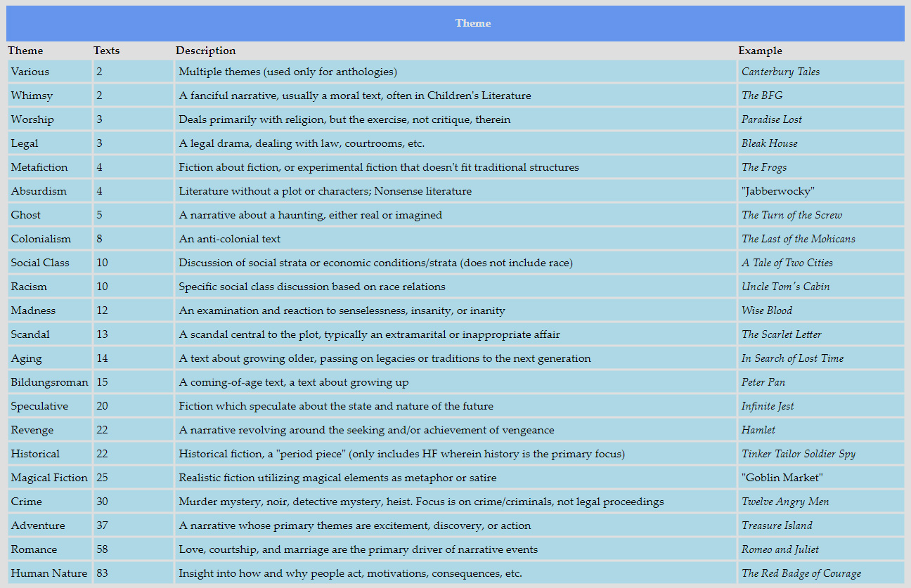Select the Metafiction theme cell
The height and width of the screenshot is (588, 911).
click(x=49, y=167)
